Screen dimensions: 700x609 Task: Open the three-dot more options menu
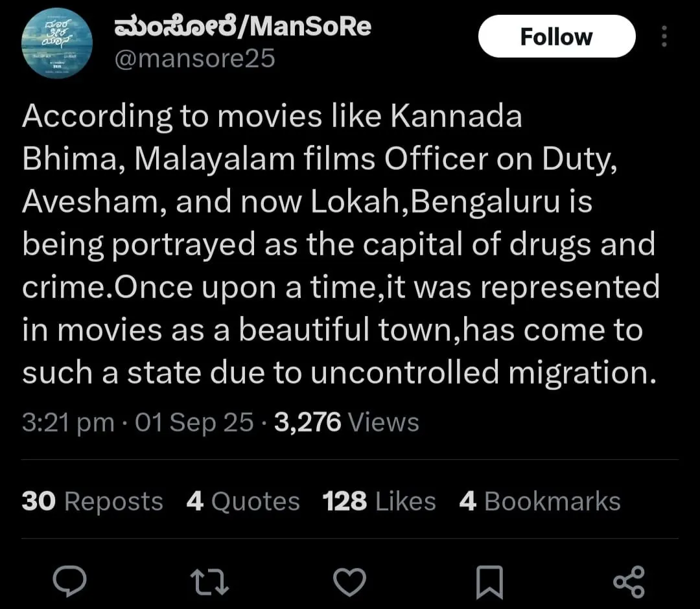664,36
